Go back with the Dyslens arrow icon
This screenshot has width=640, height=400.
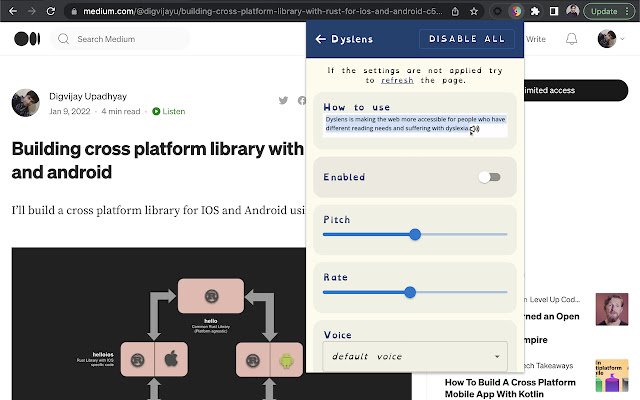(320, 39)
